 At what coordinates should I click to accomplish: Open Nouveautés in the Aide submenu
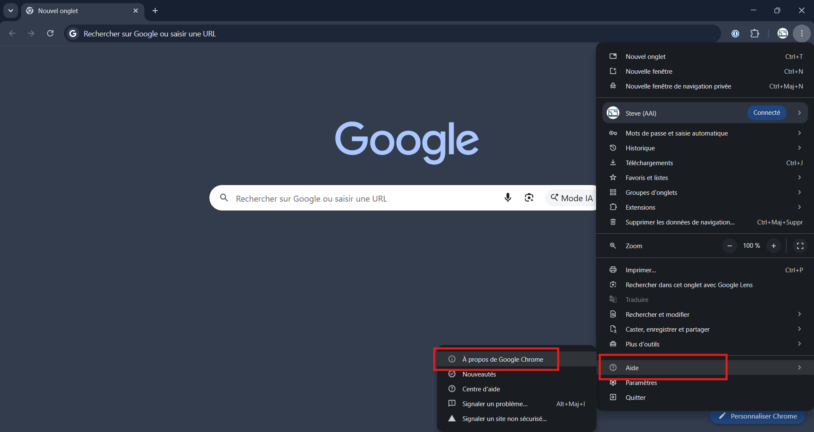click(517, 374)
